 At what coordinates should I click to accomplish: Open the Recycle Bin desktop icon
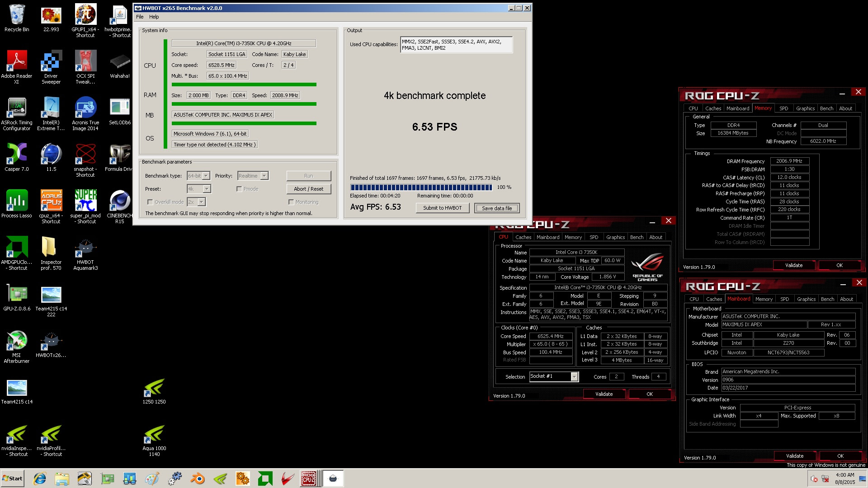17,18
